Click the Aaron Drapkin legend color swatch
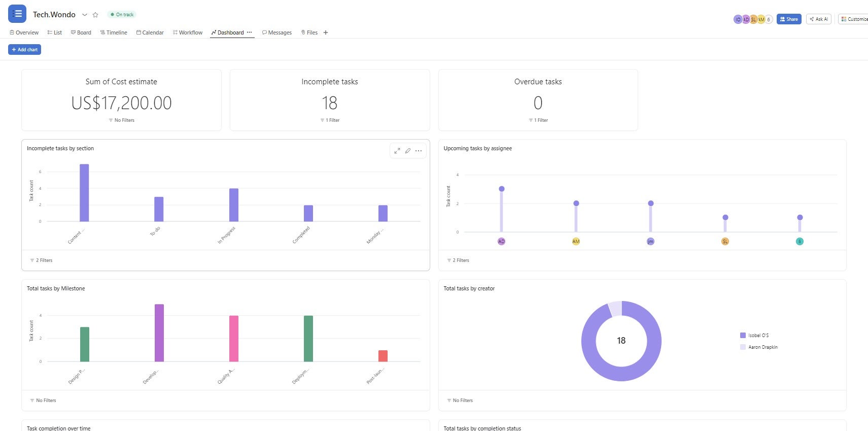 743,347
